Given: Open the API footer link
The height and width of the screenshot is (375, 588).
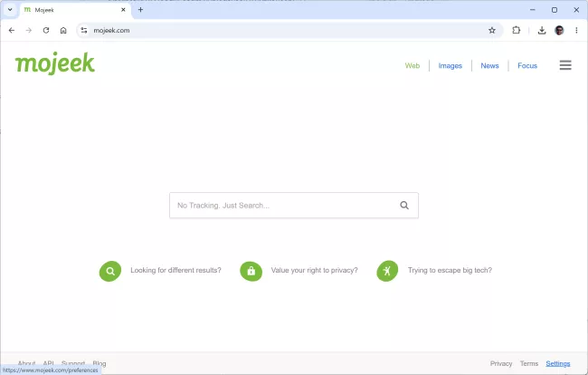Looking at the screenshot, I should (48, 363).
